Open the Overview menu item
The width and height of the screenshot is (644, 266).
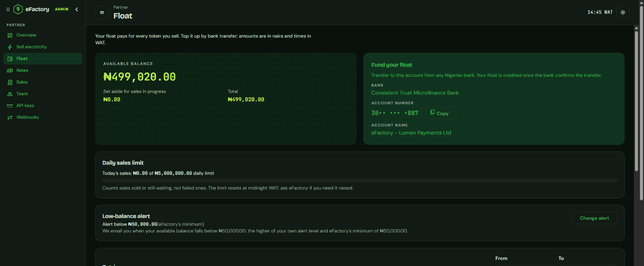[x=43, y=35]
